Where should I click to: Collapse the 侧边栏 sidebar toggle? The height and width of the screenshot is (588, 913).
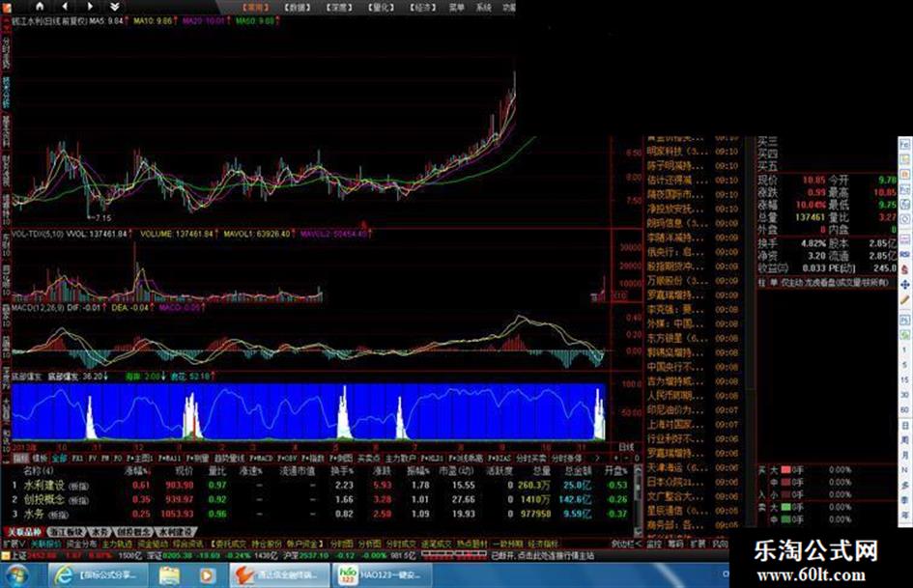[x=626, y=544]
